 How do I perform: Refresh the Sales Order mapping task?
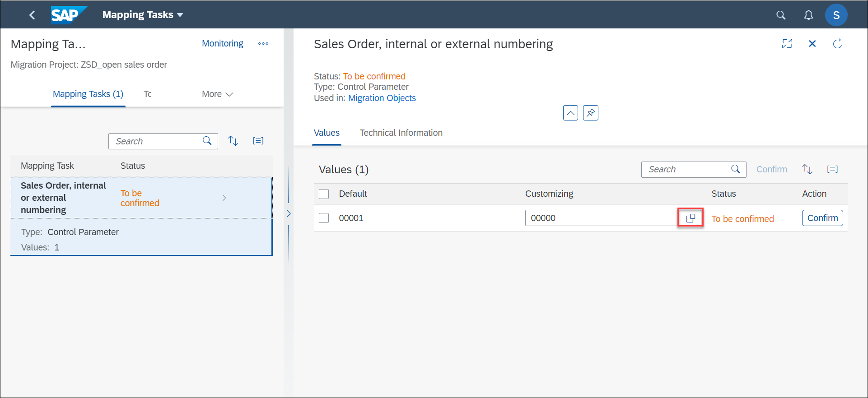[837, 44]
